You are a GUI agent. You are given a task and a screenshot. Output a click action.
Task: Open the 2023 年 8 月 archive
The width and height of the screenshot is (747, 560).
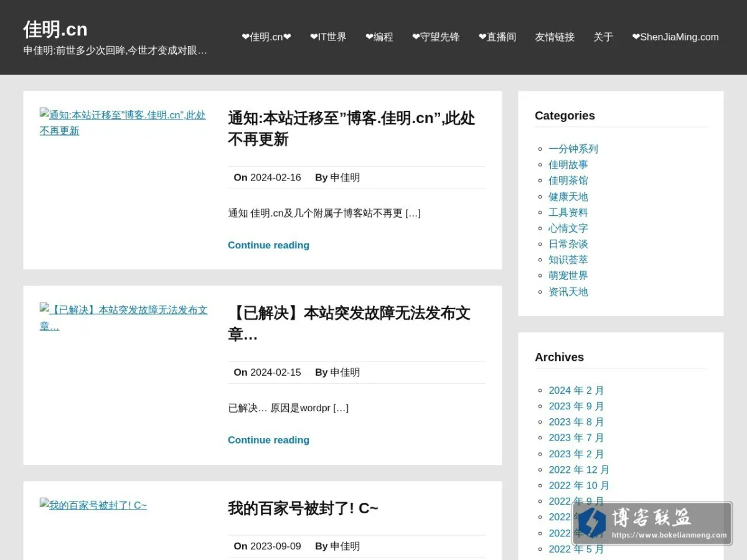tap(576, 422)
